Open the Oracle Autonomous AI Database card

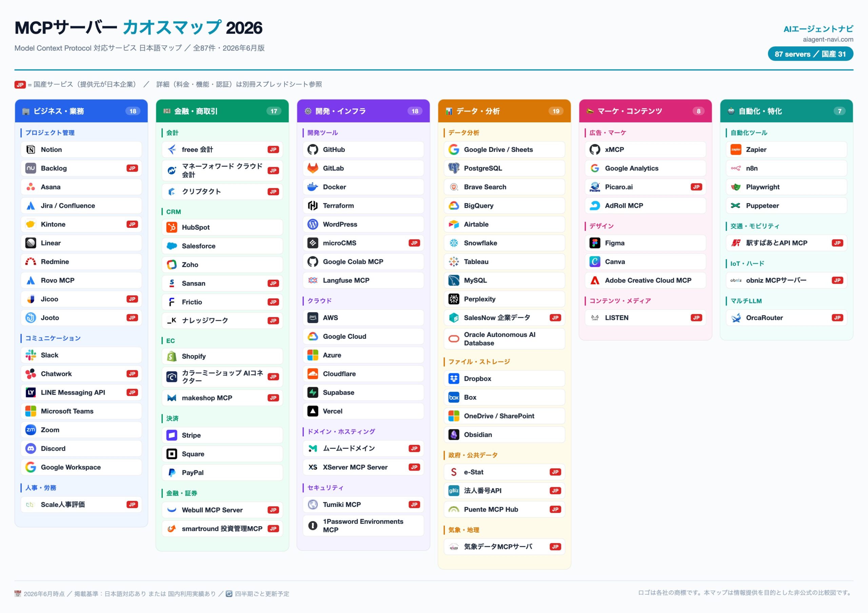pos(504,339)
